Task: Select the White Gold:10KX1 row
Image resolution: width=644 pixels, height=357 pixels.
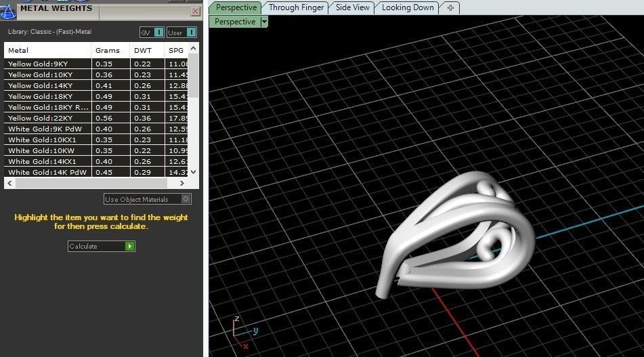Action: [96, 140]
